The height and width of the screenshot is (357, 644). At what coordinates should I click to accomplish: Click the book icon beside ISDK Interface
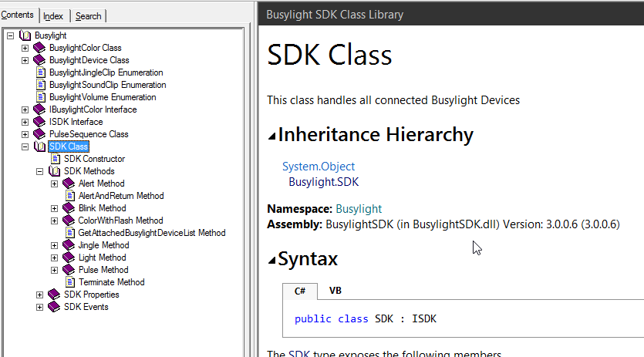(39, 122)
